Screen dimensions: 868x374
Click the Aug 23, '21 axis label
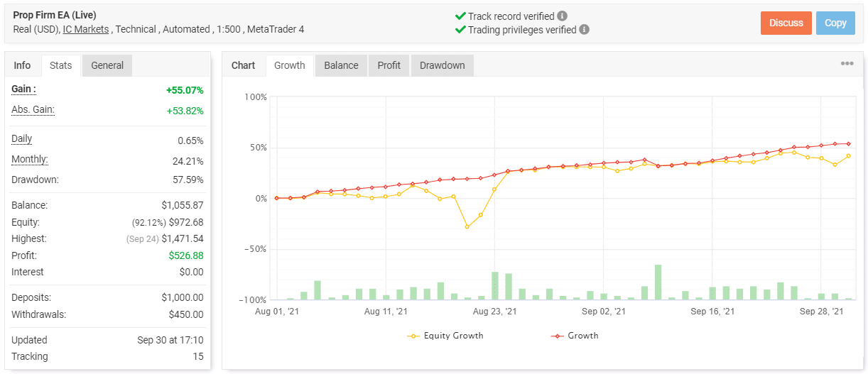[494, 312]
